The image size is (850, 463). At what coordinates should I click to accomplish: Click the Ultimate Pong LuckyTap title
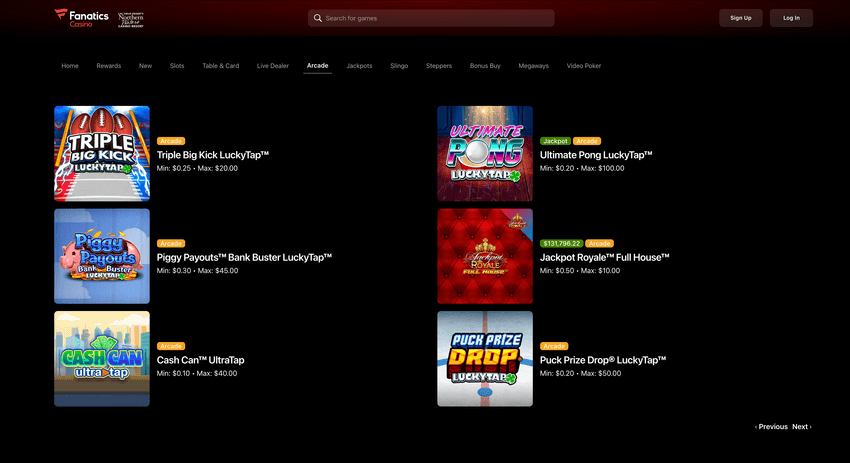[x=596, y=155]
